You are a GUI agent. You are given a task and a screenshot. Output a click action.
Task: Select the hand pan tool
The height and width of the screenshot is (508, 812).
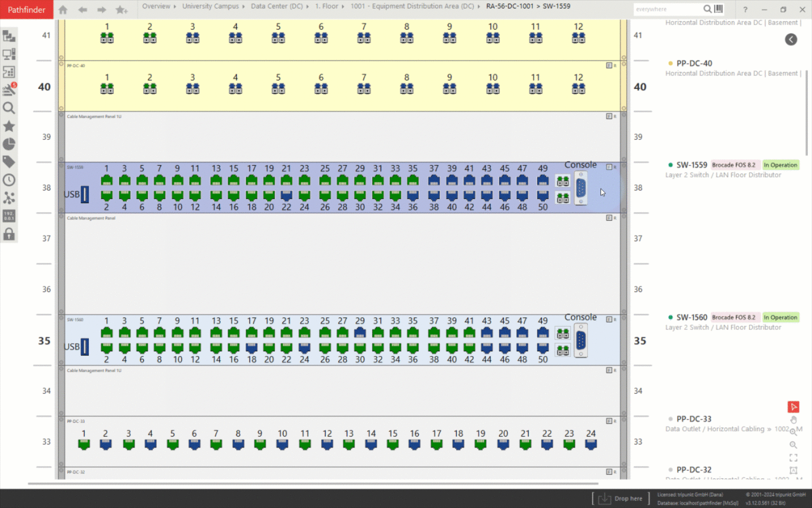pos(793,420)
